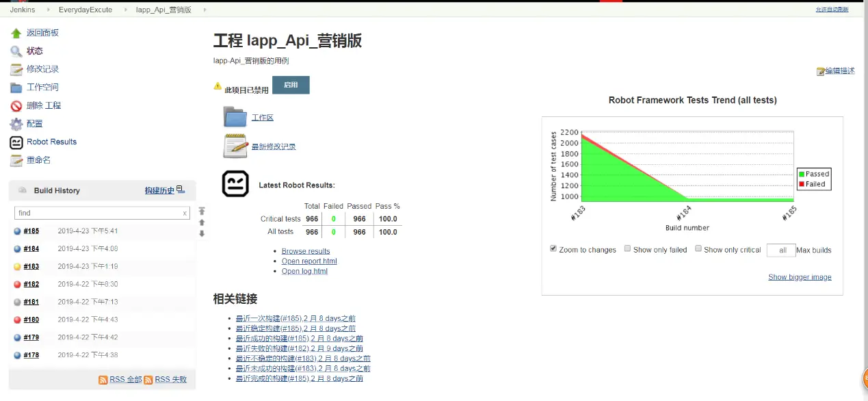Viewport: 868px width, 401px height.
Task: Click the blue status ball for build #184
Action: [17, 249]
